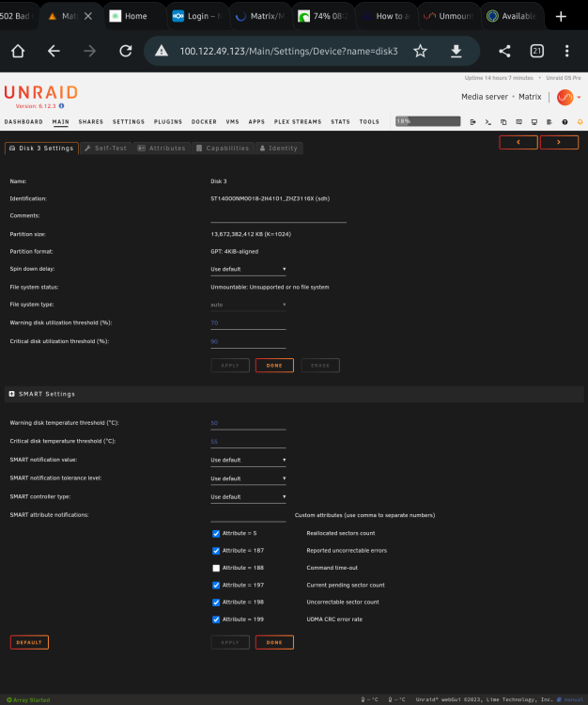Toggle Attribute = 187 checkbox
The height and width of the screenshot is (705, 588).
[x=216, y=551]
